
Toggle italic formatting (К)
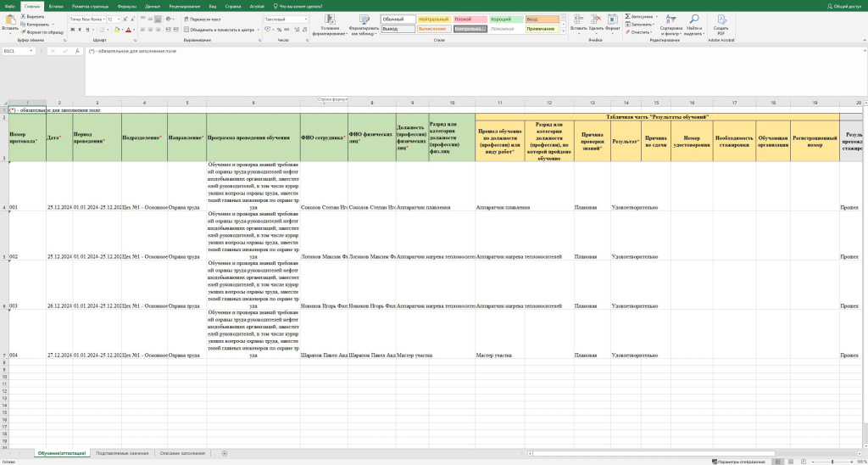80,30
